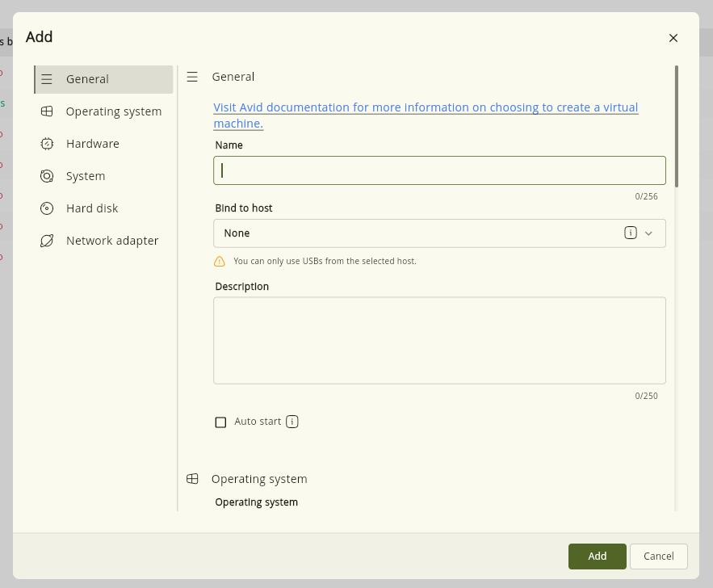The width and height of the screenshot is (713, 588).
Task: Click the Cancel button
Action: (658, 556)
